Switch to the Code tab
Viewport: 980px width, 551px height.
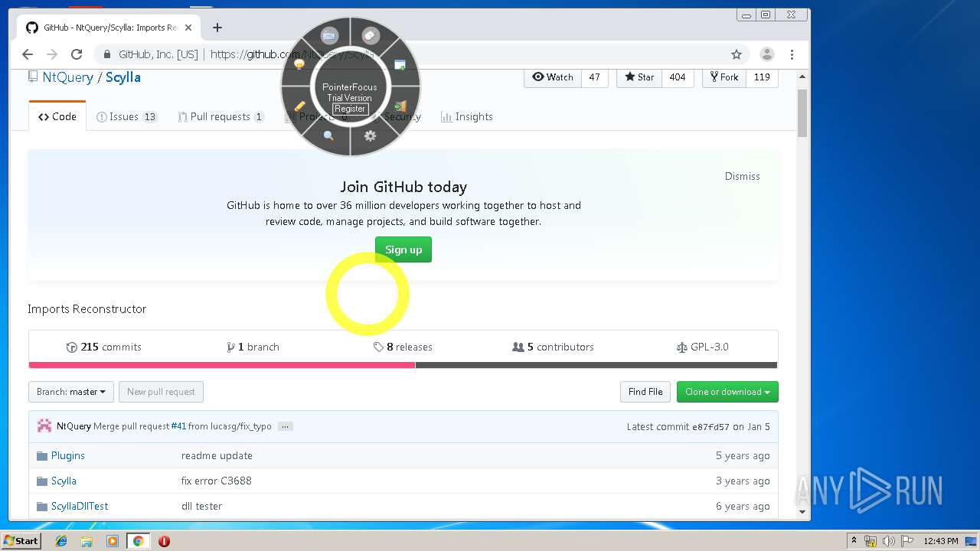(57, 116)
